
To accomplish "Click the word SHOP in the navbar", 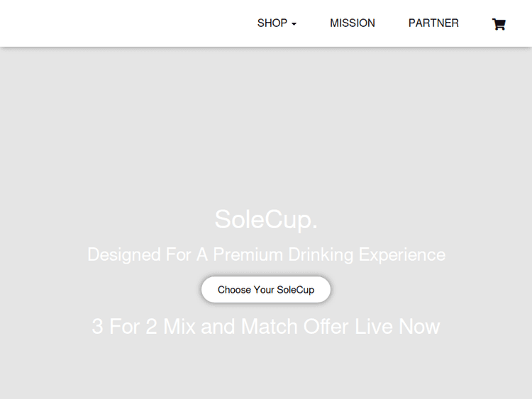I will coord(272,23).
